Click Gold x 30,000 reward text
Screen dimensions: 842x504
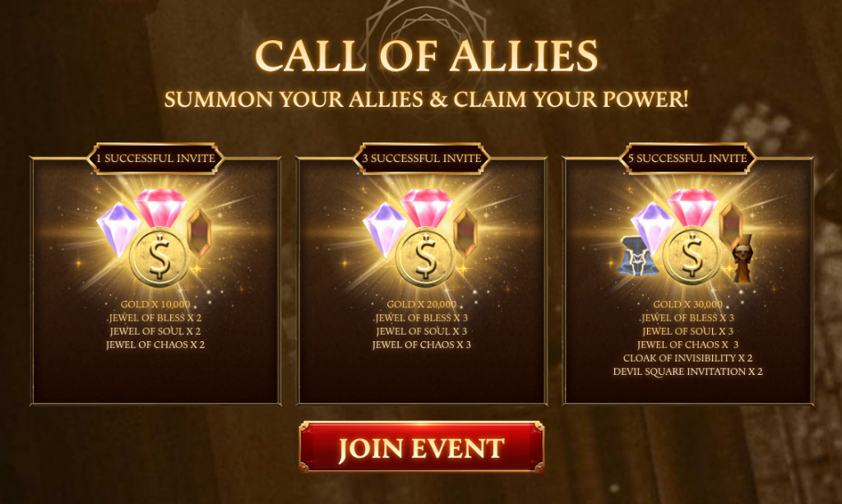tap(688, 304)
